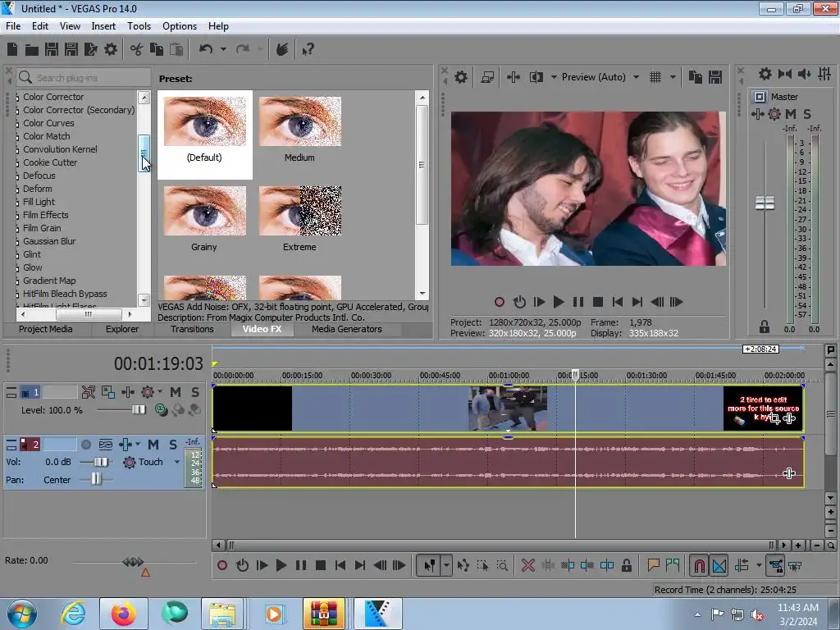Open track 1 FX automation dropdown arrow
The image size is (840, 630).
[x=160, y=391]
